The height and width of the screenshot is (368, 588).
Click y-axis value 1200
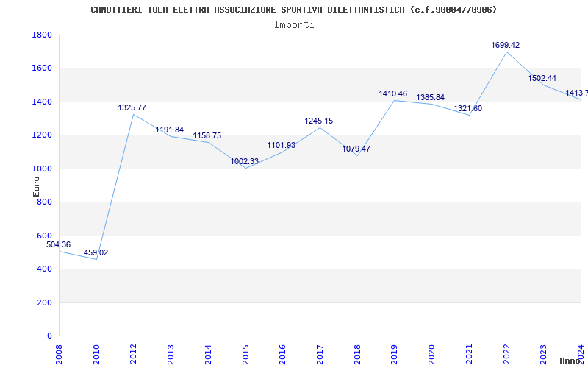point(42,135)
